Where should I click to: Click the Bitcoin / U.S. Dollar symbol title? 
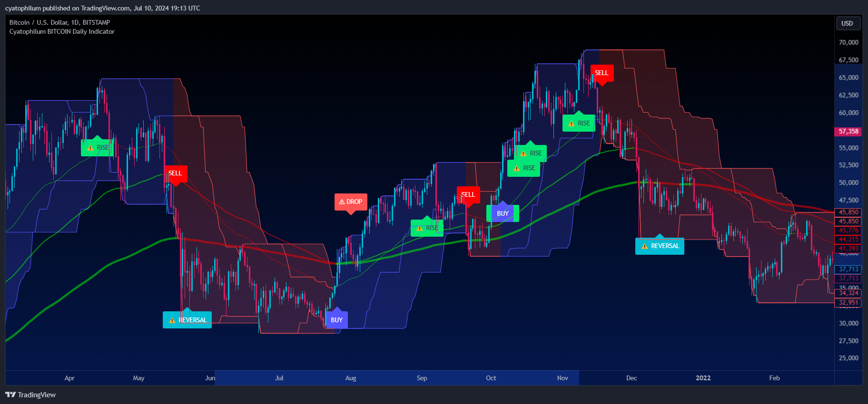point(60,22)
